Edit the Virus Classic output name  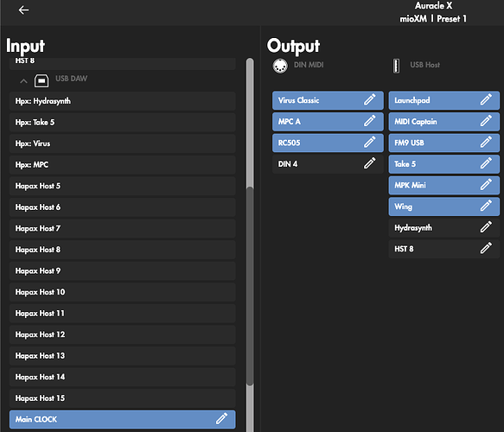coord(370,100)
